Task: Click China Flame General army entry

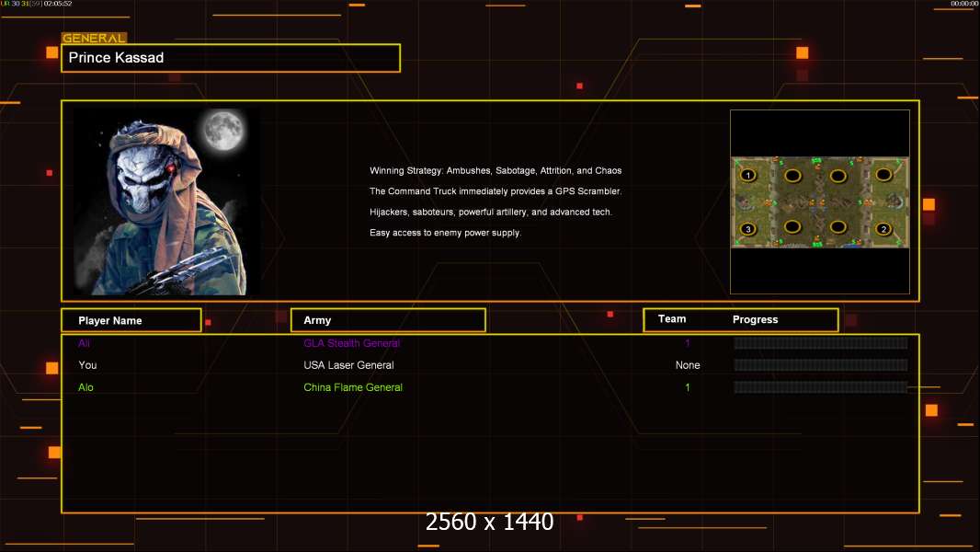Action: (353, 387)
